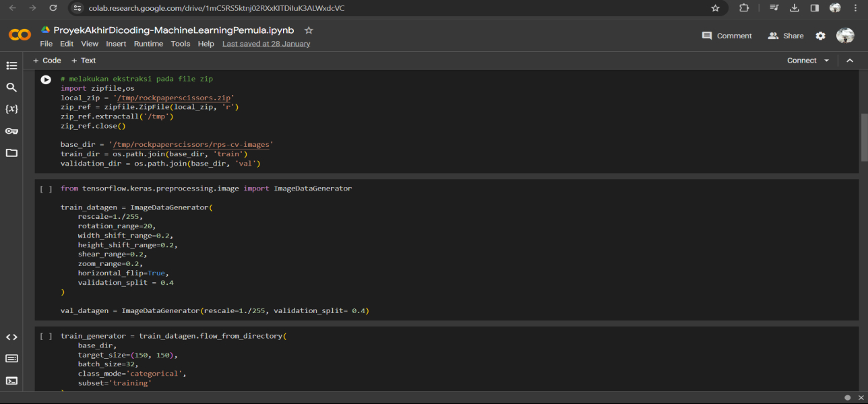The image size is (868, 404).
Task: Add a new cell with + Code
Action: coord(47,61)
